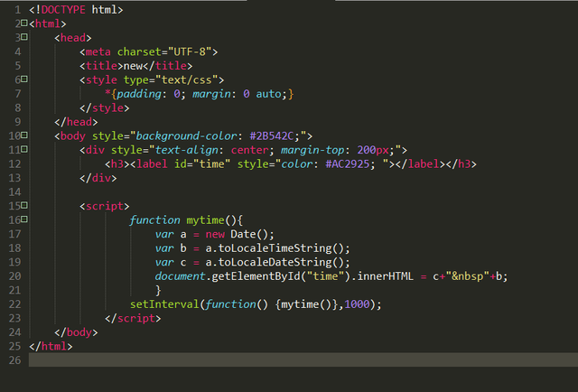
Task: Click the #AC2925 color value
Action: (347, 164)
